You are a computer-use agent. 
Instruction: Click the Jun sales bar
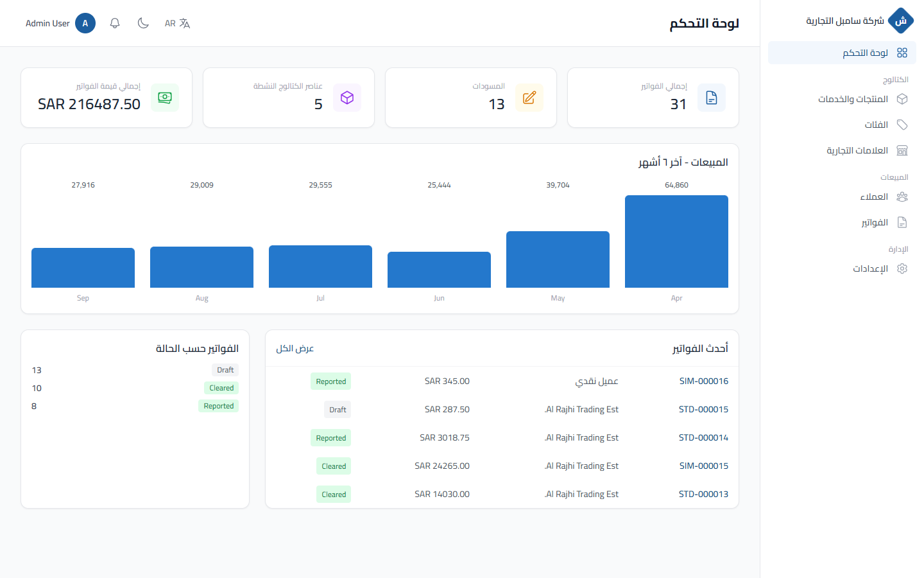click(439, 270)
